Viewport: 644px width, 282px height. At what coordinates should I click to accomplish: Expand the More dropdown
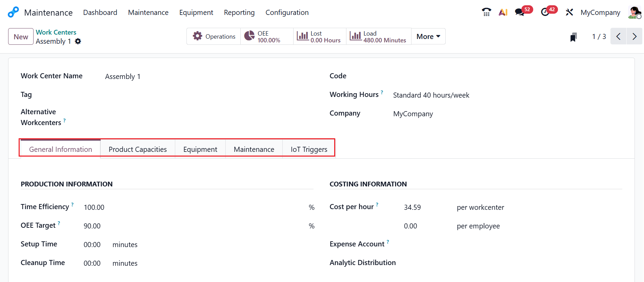click(428, 36)
